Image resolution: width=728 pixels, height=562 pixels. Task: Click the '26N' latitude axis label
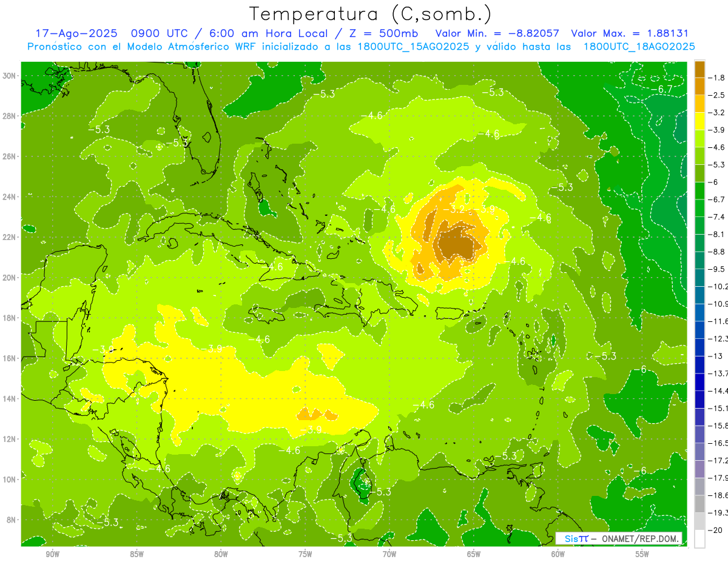[x=10, y=156]
